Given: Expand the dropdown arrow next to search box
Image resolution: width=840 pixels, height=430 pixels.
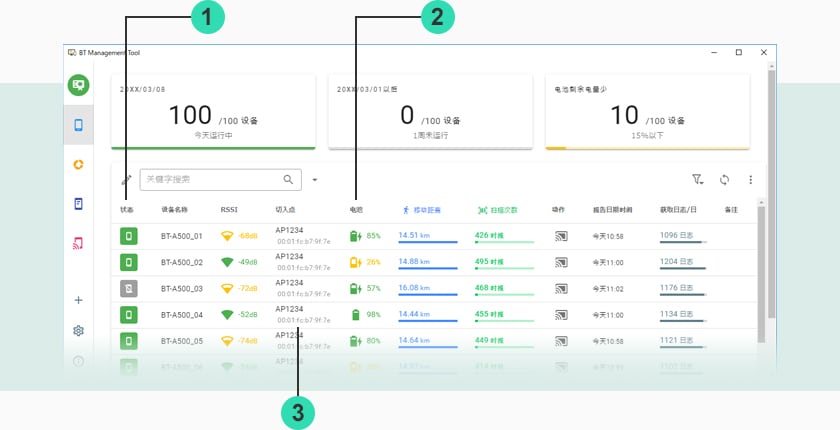Looking at the screenshot, I should pyautogui.click(x=314, y=180).
